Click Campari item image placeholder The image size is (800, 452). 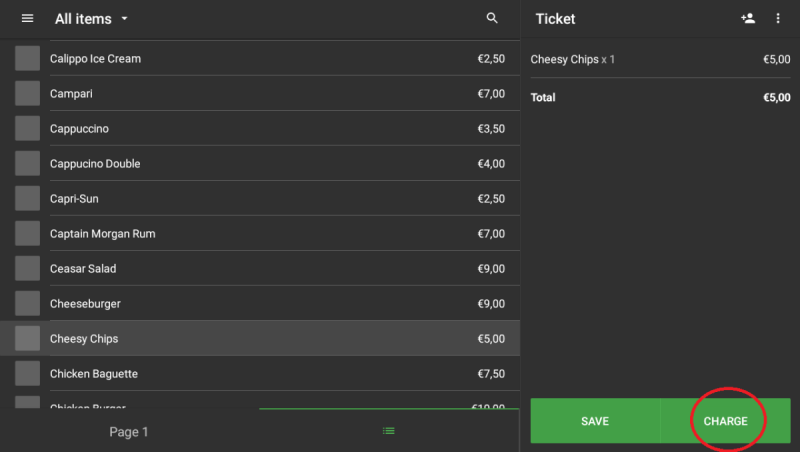point(27,94)
